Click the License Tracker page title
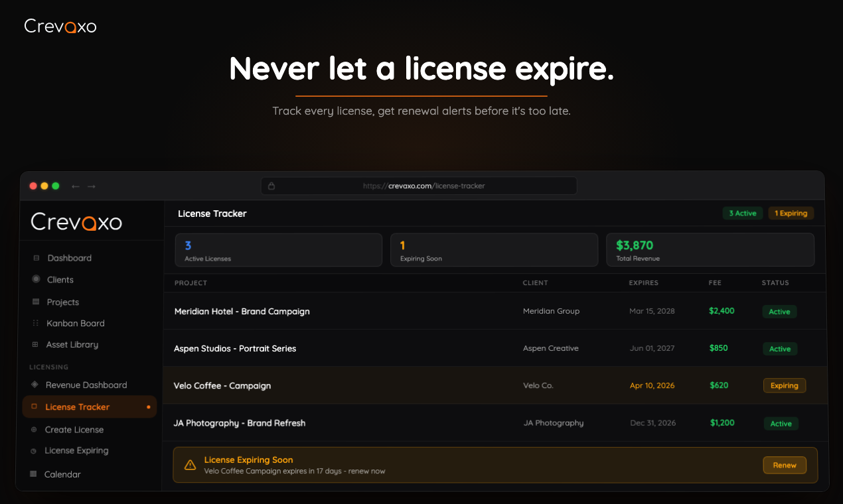843x504 pixels. [212, 214]
